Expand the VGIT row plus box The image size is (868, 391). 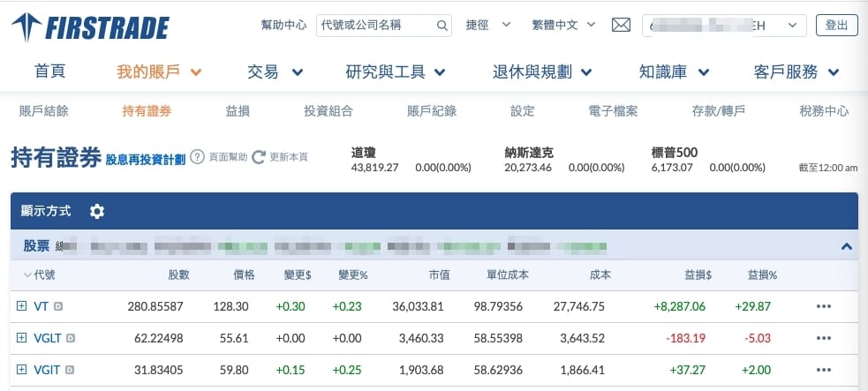click(x=21, y=370)
